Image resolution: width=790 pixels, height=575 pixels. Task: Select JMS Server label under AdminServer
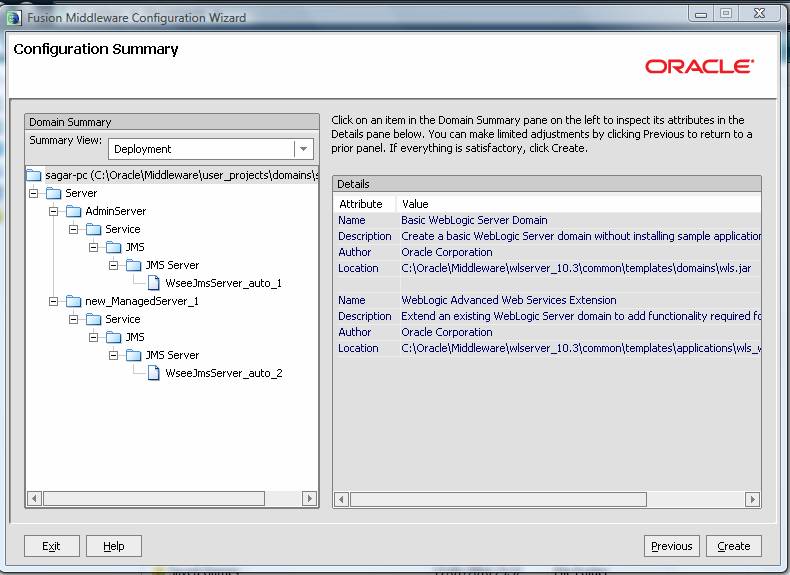click(x=172, y=265)
